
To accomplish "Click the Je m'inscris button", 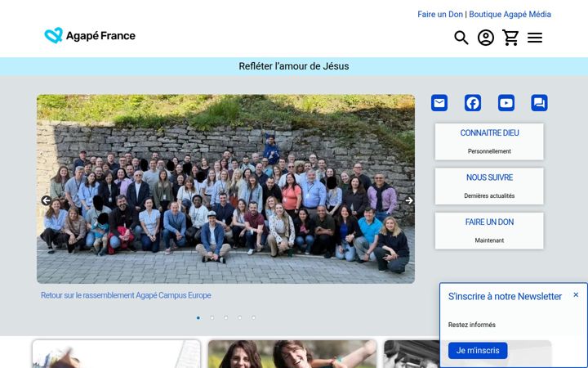I will coord(478,350).
